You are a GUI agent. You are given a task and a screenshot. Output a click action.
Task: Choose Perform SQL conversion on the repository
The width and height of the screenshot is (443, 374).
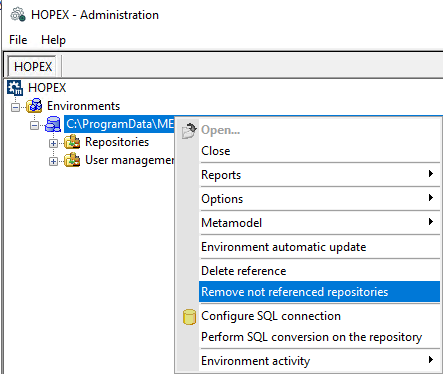319,337
